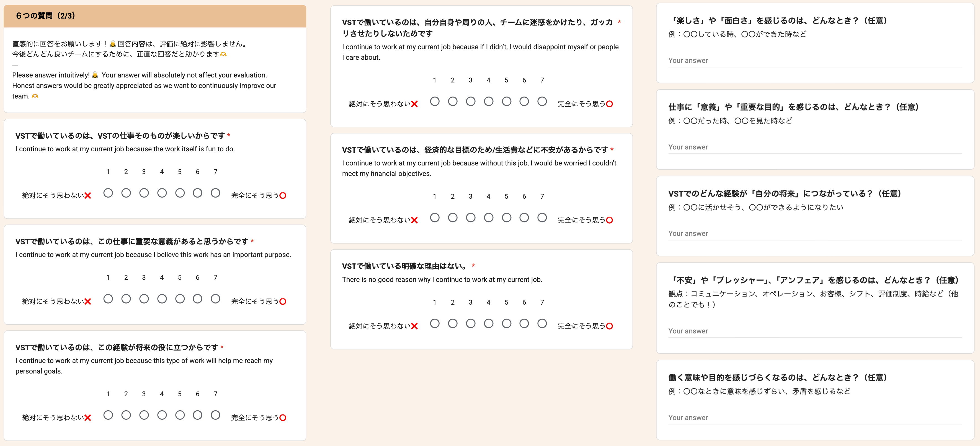Select rating 2 for 'disappoint myself or people' question
This screenshot has width=980, height=446.
click(453, 102)
